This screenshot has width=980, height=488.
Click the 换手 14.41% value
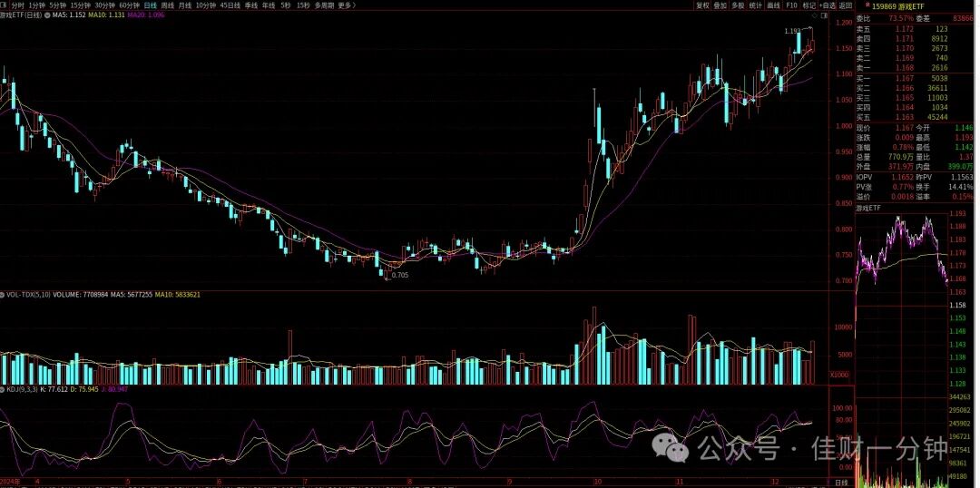(x=962, y=187)
